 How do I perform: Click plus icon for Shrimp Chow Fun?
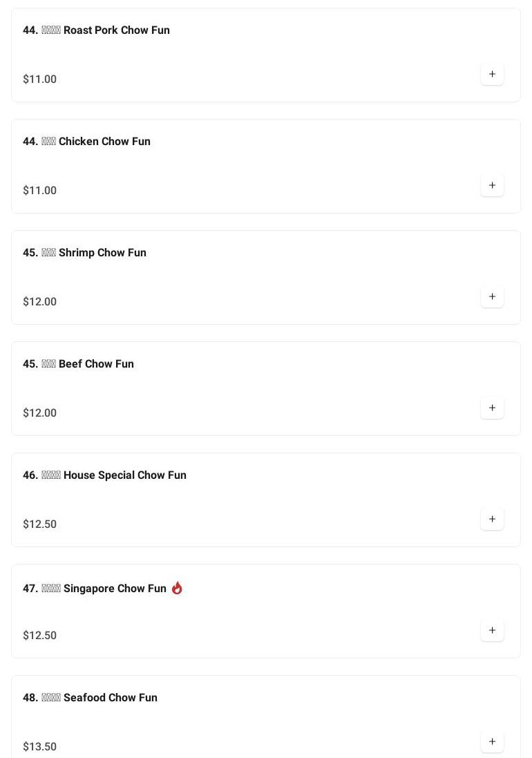492,297
